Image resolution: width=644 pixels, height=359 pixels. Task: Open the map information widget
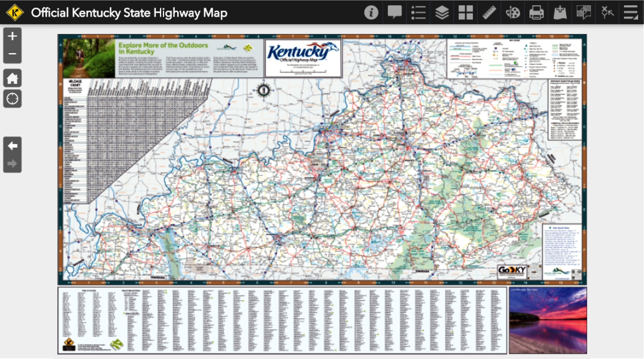(371, 13)
